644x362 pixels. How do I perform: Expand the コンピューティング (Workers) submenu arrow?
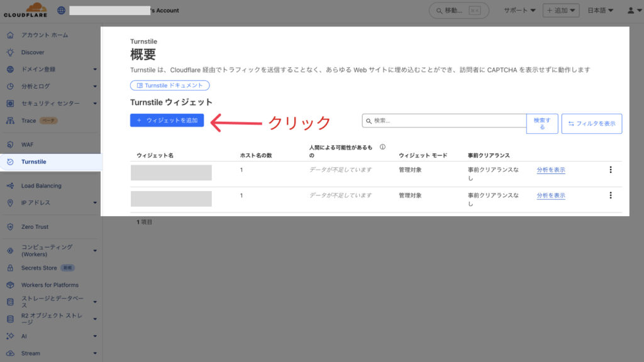coord(95,250)
